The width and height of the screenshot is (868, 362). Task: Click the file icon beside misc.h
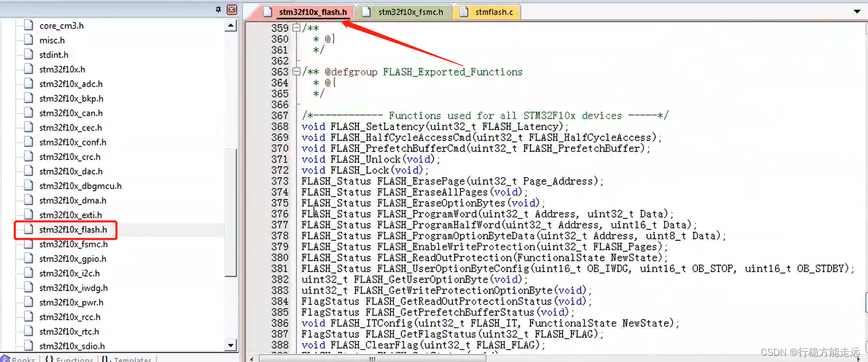click(29, 39)
